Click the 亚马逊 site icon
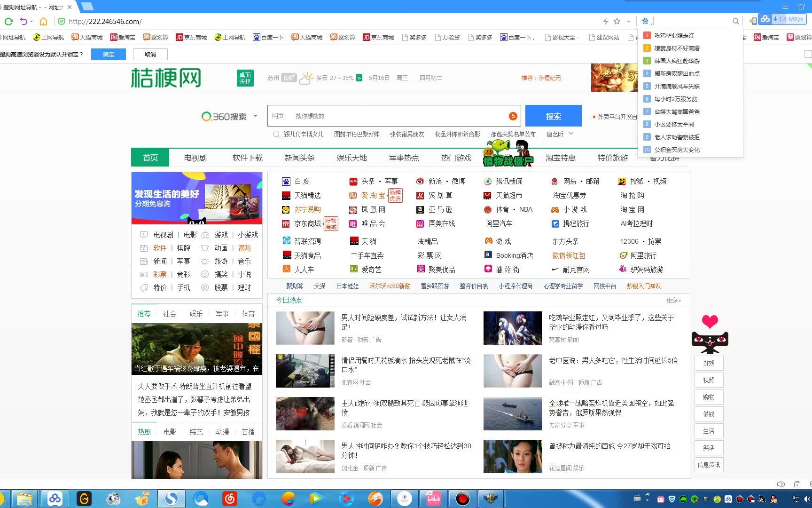812x508 pixels. click(x=420, y=210)
